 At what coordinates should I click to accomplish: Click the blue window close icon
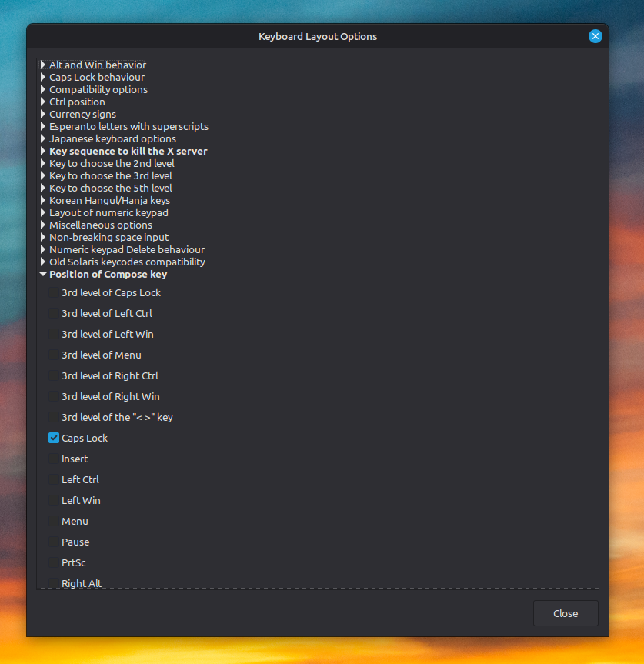click(596, 36)
